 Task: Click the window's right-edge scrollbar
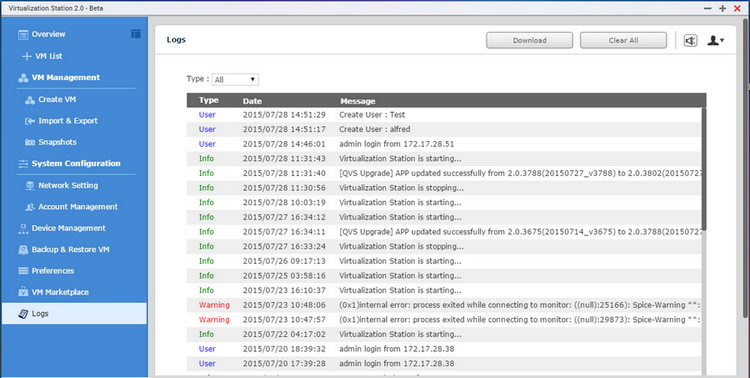(x=746, y=167)
